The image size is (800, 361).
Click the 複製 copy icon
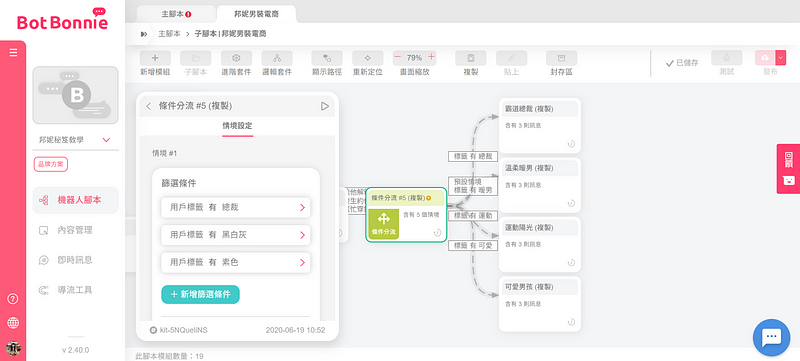[x=471, y=58]
